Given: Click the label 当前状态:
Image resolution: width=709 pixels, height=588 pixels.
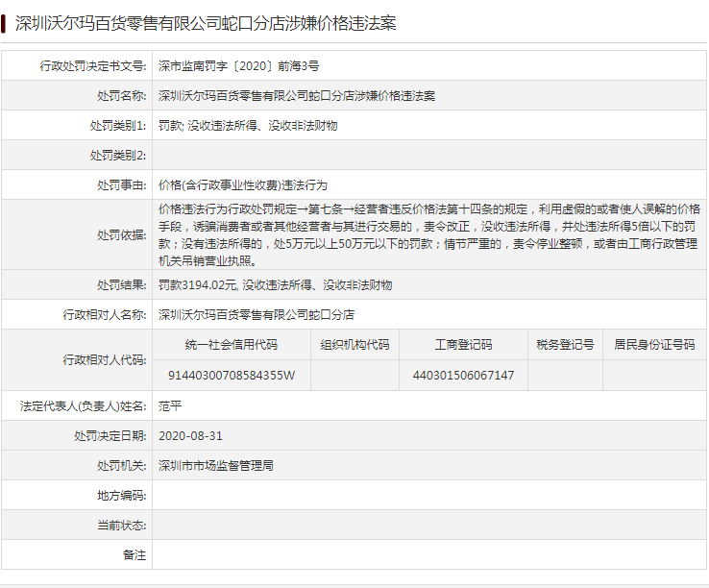Looking at the screenshot, I should (122, 526).
